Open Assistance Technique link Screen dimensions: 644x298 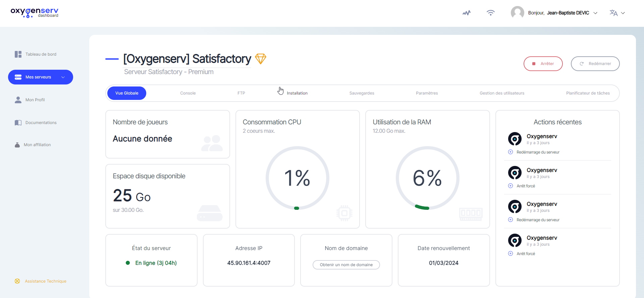pos(46,281)
